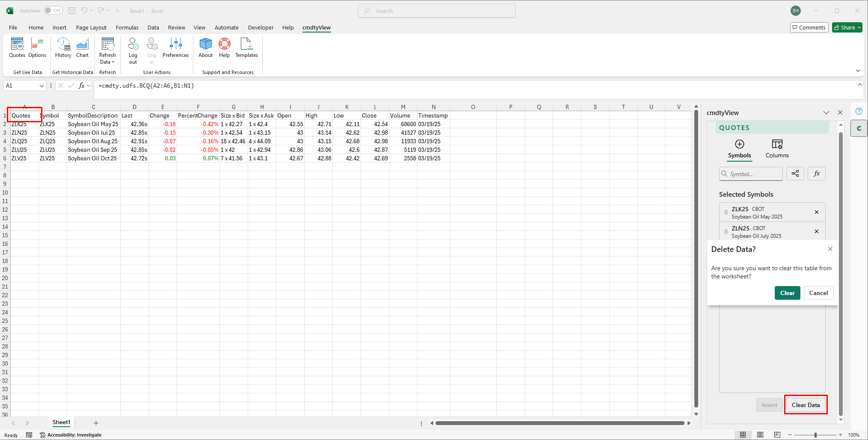Click the share symbols icon in pane
The width and height of the screenshot is (868, 440).
[795, 174]
